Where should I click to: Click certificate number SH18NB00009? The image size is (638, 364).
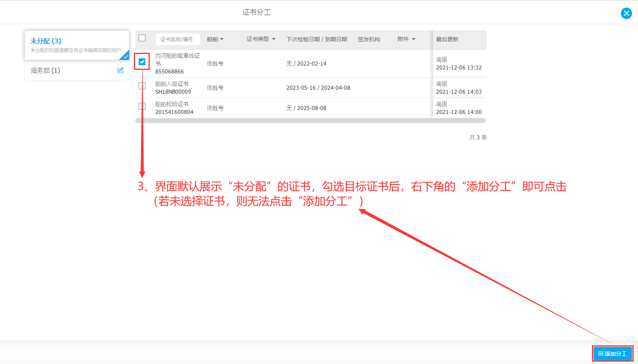pos(173,92)
